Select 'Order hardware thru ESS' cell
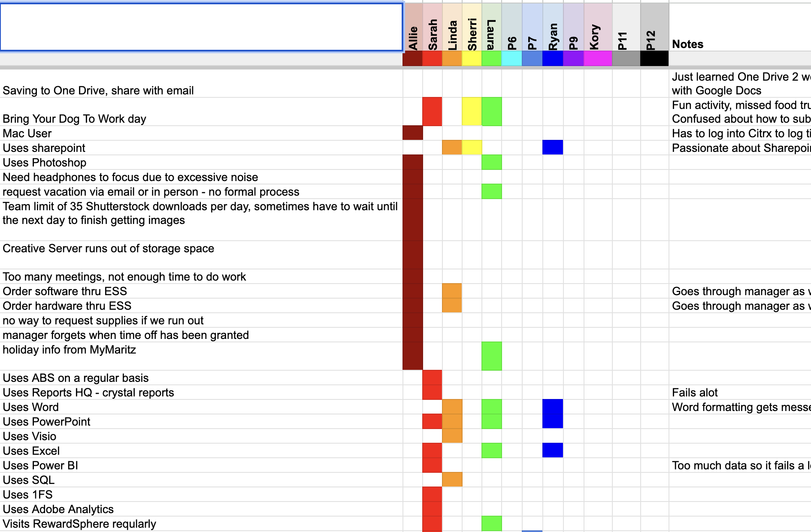 [x=201, y=306]
